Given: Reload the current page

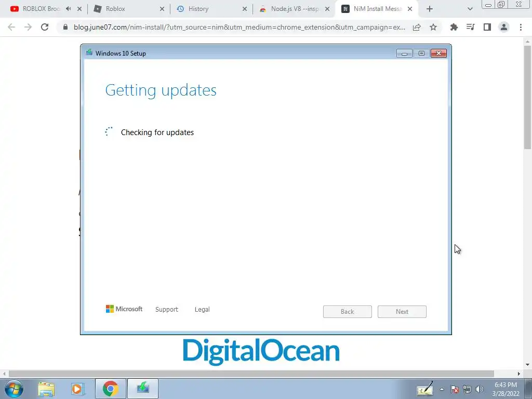Looking at the screenshot, I should (45, 27).
